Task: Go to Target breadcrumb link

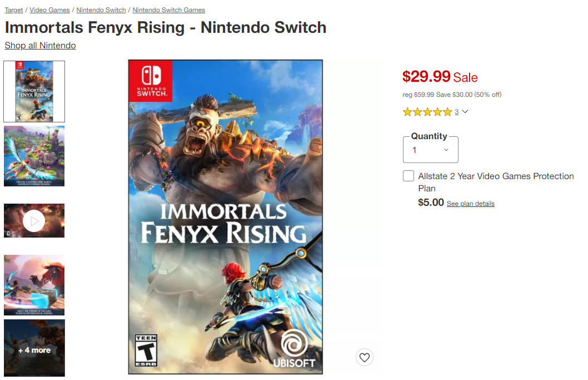Action: click(14, 10)
